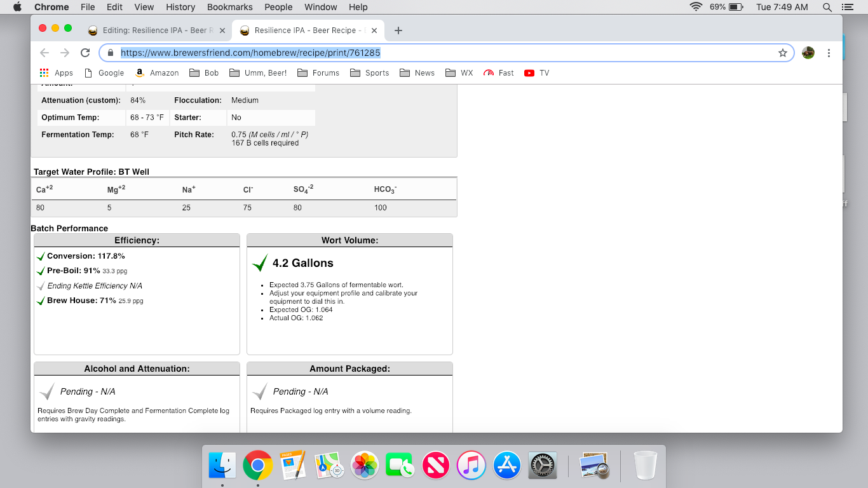Click the Conversion efficiency green checkmark
The image size is (868, 488).
click(41, 257)
